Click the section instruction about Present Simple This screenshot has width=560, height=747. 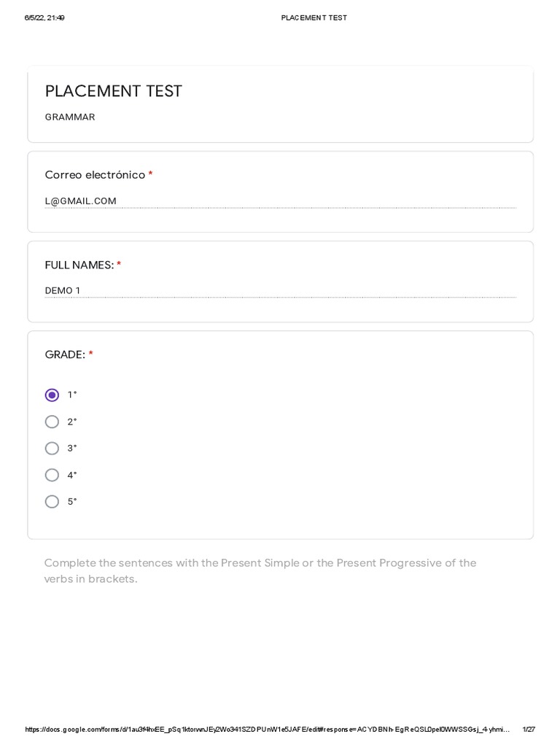click(260, 570)
